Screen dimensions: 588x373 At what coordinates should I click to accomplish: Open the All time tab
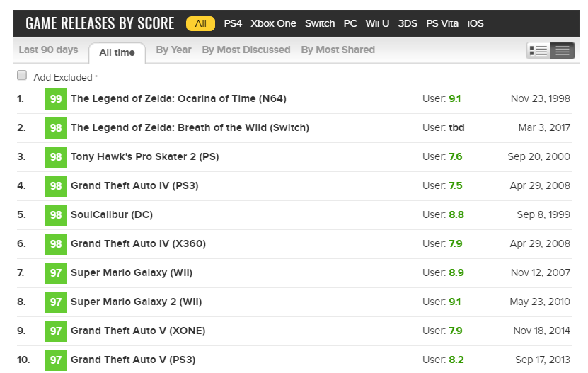point(117,52)
